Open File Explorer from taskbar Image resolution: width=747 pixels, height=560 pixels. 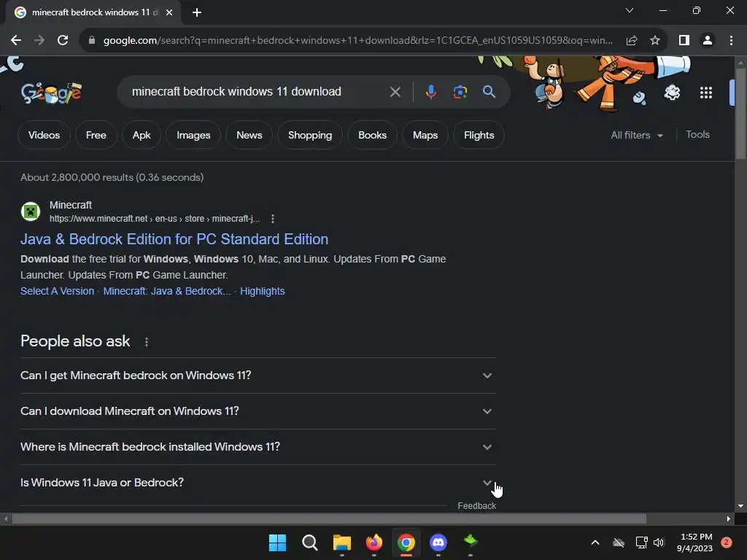[x=341, y=542]
